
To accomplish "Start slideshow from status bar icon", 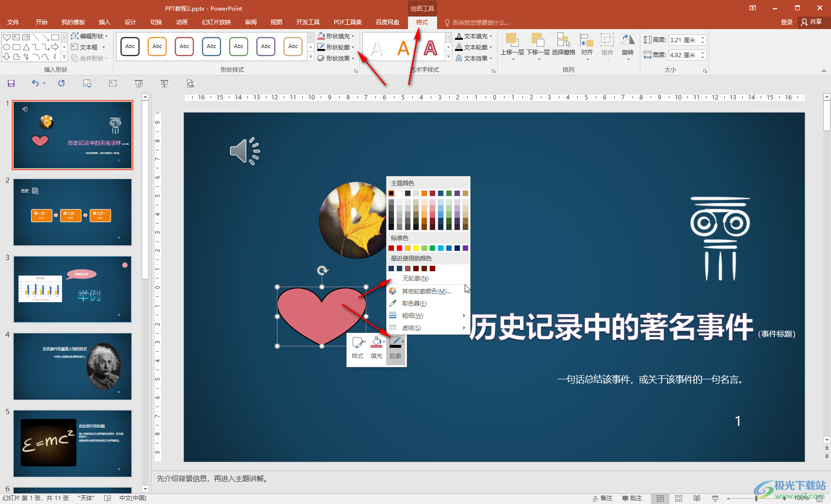I will tap(715, 498).
